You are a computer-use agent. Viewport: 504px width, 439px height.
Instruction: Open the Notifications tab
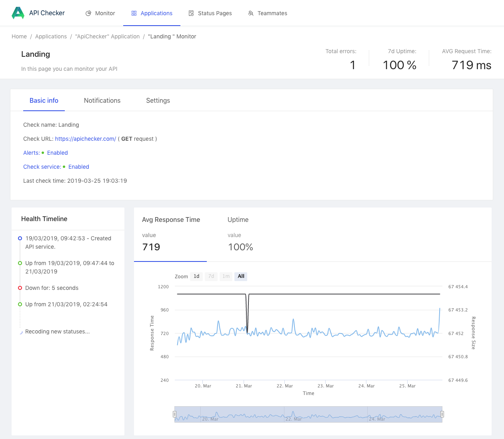click(102, 101)
